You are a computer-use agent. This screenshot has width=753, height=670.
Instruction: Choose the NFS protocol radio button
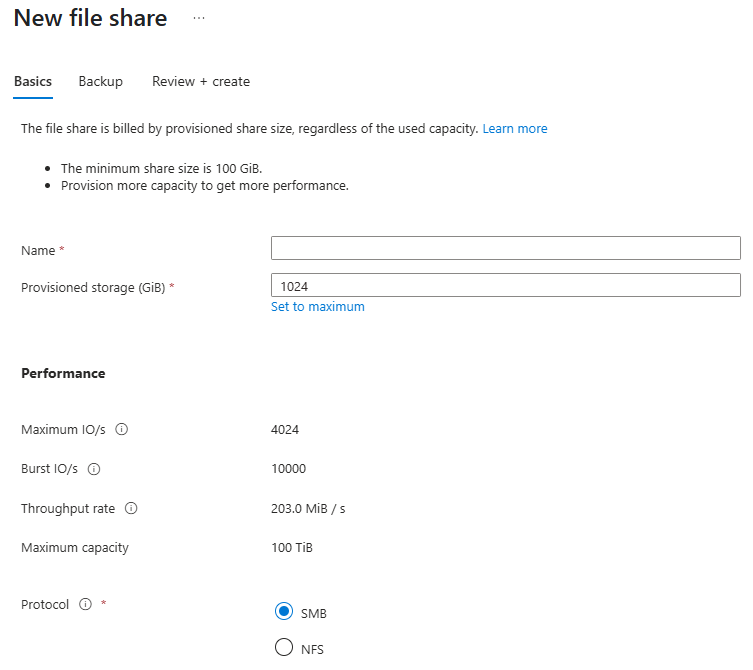[x=284, y=648]
